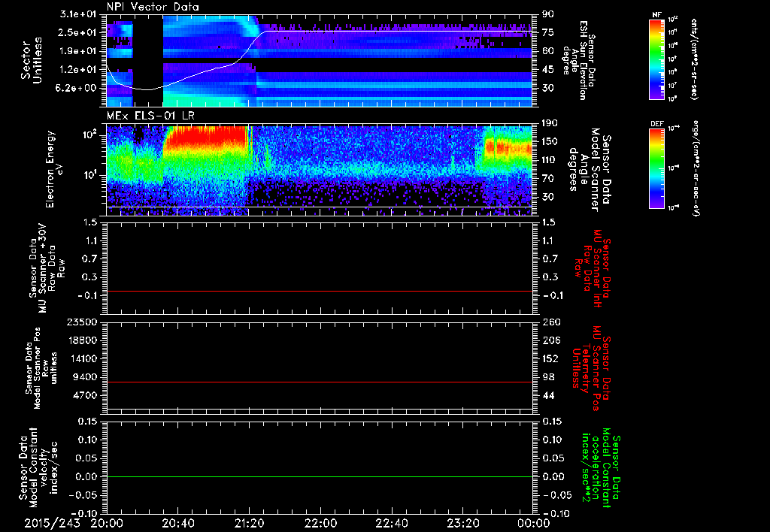Click the '90' sun elevation tick
This screenshot has width=770, height=532.
point(548,14)
